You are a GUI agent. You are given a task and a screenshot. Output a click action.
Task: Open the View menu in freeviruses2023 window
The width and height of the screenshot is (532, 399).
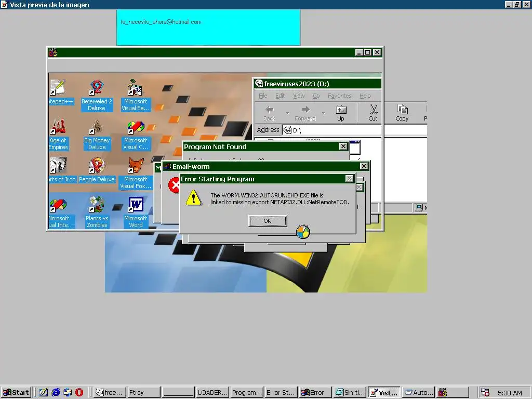coord(299,96)
